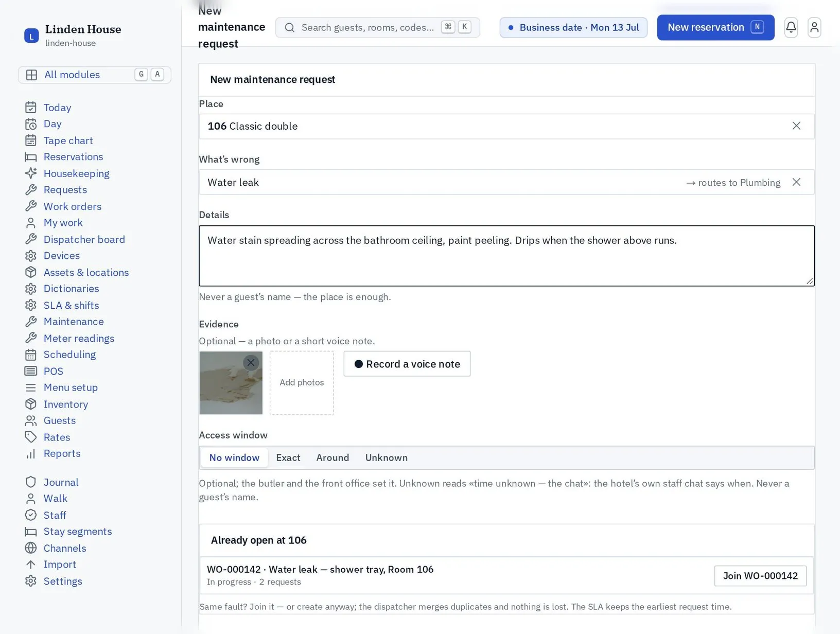This screenshot has width=840, height=634.
Task: Click the search magnifier icon
Action: coord(290,27)
